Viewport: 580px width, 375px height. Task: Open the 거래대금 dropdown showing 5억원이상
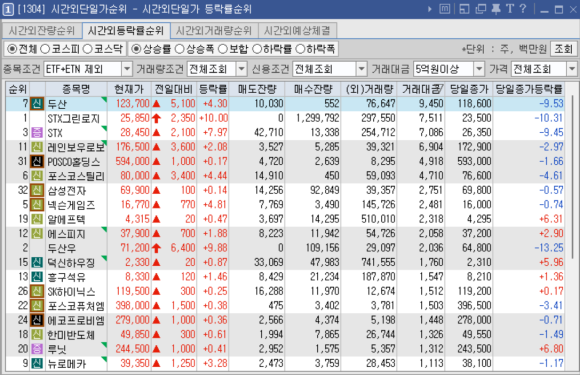449,69
